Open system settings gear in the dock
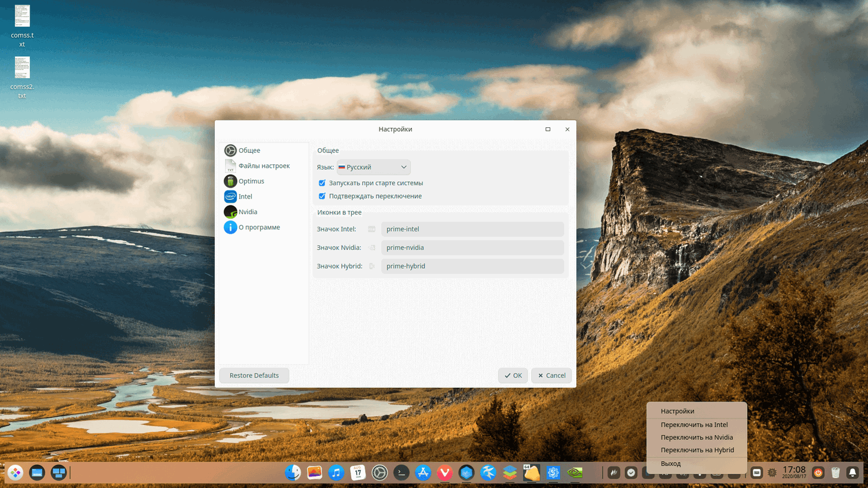The image size is (868, 488). point(380,473)
